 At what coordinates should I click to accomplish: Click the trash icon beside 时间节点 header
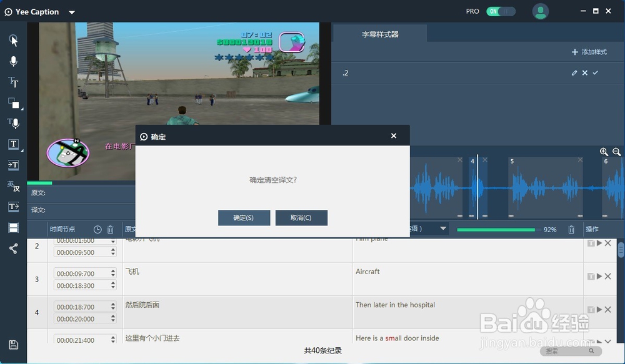(x=111, y=229)
